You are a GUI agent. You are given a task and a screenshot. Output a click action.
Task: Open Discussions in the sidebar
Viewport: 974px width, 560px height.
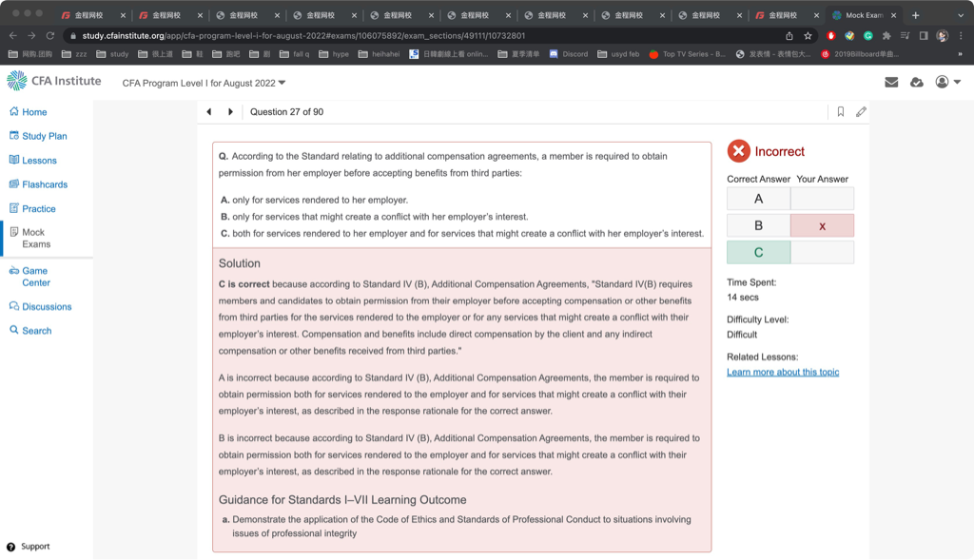[x=40, y=307]
